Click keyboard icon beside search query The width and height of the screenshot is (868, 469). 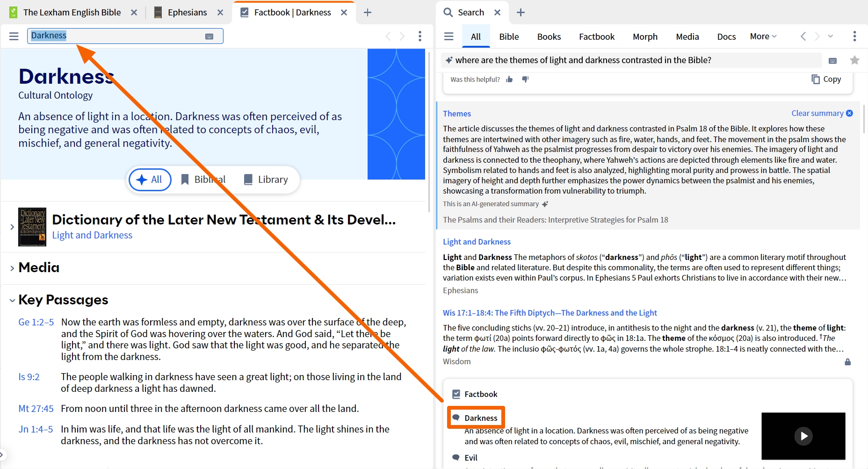pos(832,60)
